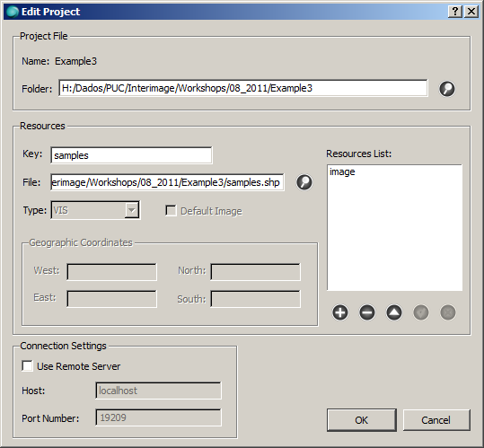The image size is (484, 448).
Task: Toggle the Use Remote Server checkbox
Action: tap(27, 366)
